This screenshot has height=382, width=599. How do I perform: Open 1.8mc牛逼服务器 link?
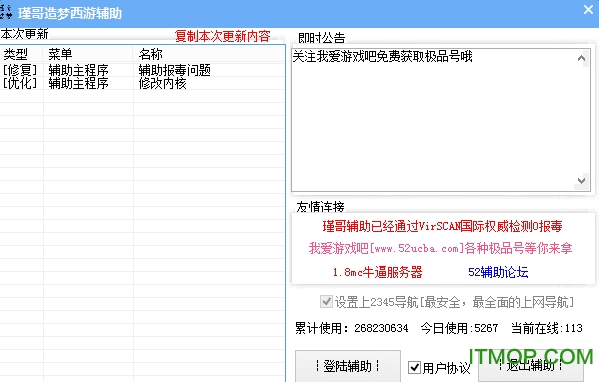pyautogui.click(x=377, y=272)
